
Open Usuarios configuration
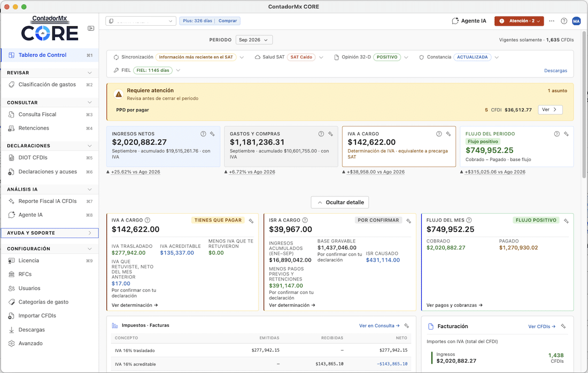50,288
